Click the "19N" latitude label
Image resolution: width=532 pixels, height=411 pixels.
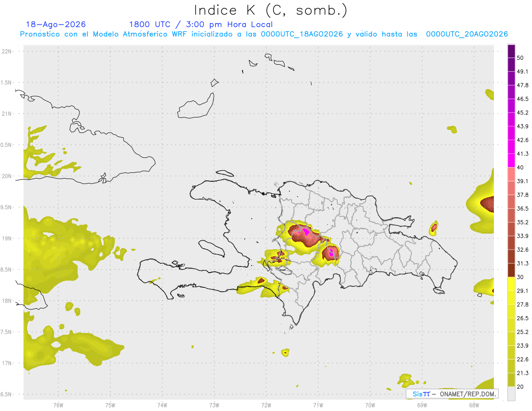click(7, 239)
